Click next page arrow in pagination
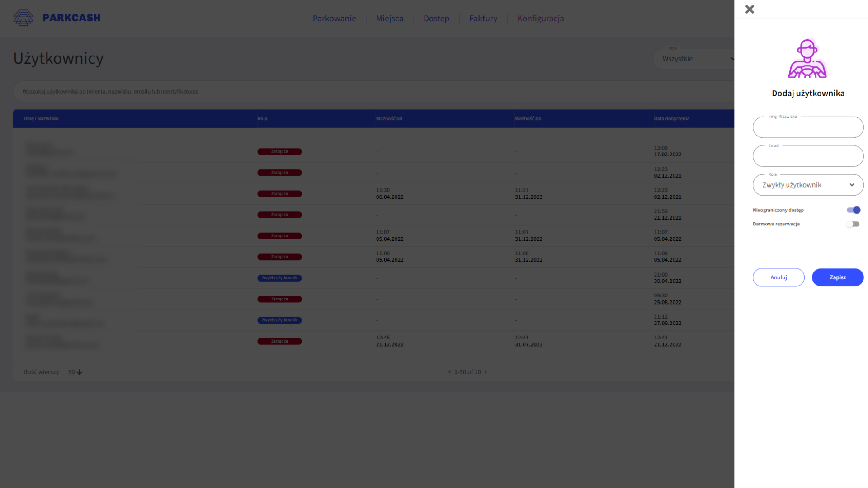 coord(486,372)
